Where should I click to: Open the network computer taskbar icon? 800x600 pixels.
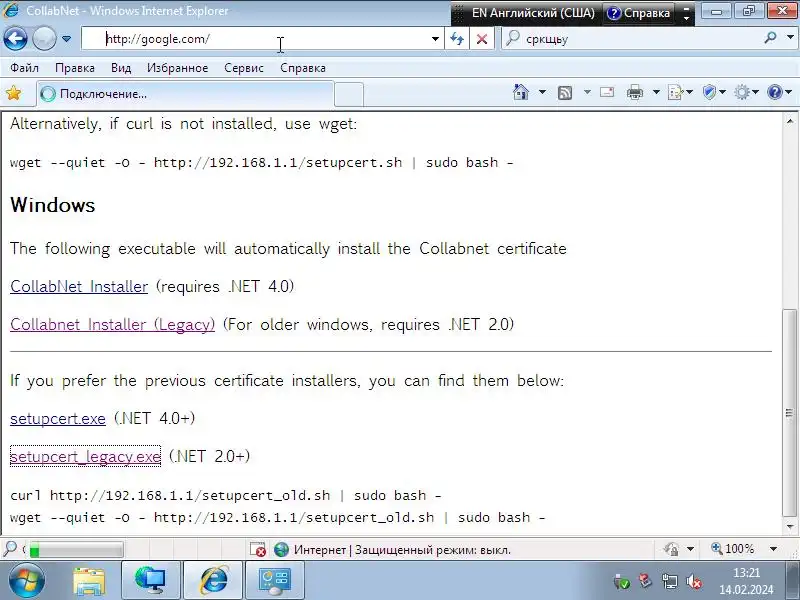151,580
